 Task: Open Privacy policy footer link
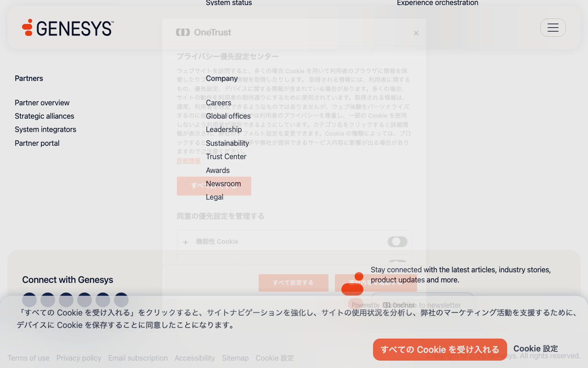(x=79, y=358)
